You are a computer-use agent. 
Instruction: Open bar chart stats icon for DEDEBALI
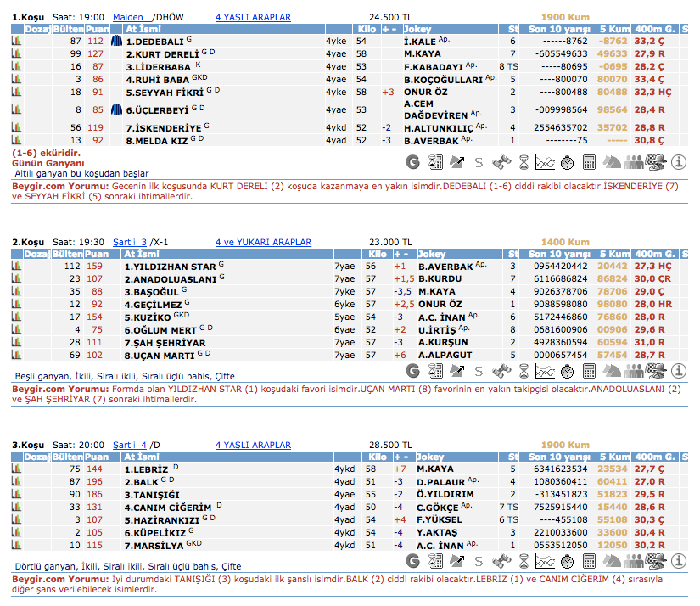point(16,41)
